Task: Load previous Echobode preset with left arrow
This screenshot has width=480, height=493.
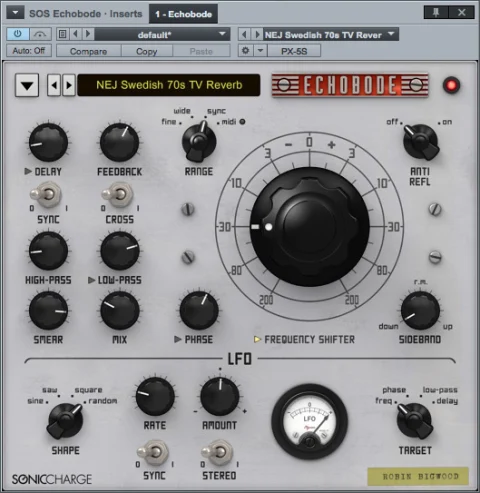Action: [x=54, y=85]
